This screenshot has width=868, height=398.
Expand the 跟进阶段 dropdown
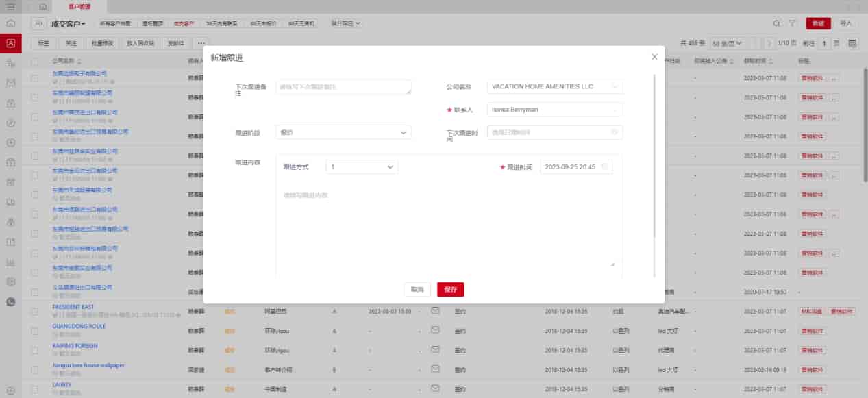pos(343,132)
